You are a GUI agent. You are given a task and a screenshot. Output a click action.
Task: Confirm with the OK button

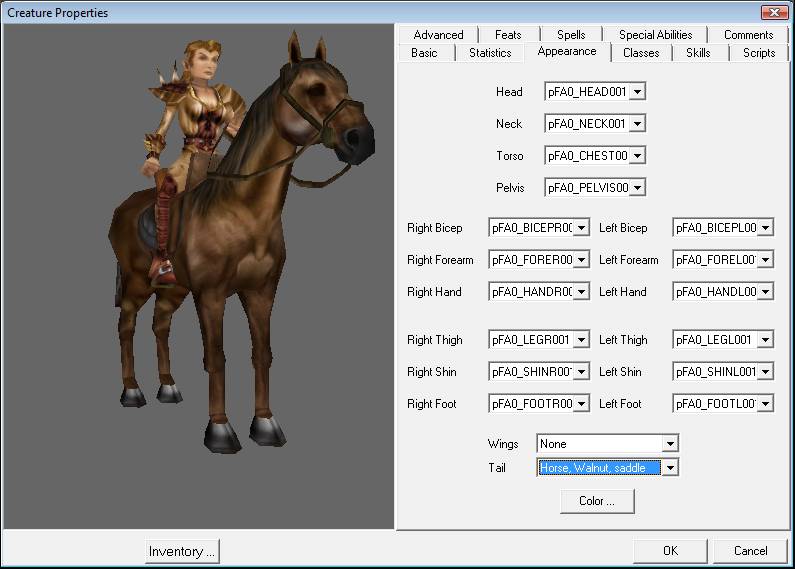[x=670, y=551]
